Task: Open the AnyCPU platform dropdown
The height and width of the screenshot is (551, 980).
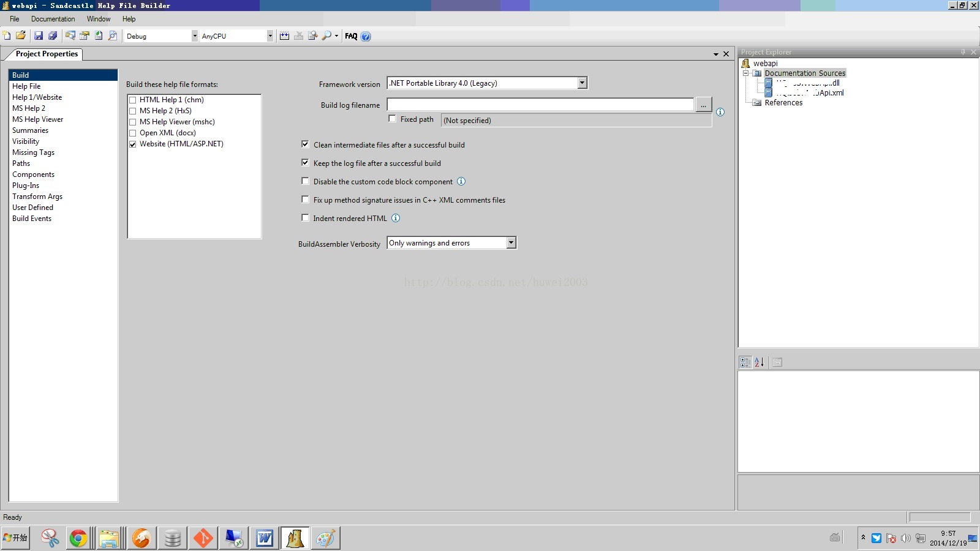Action: coord(270,36)
